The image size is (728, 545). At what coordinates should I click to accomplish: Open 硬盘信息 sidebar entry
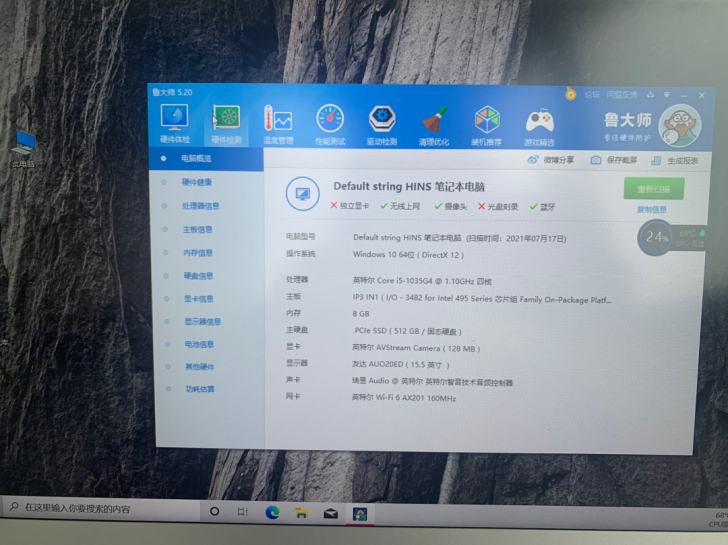coord(198,276)
